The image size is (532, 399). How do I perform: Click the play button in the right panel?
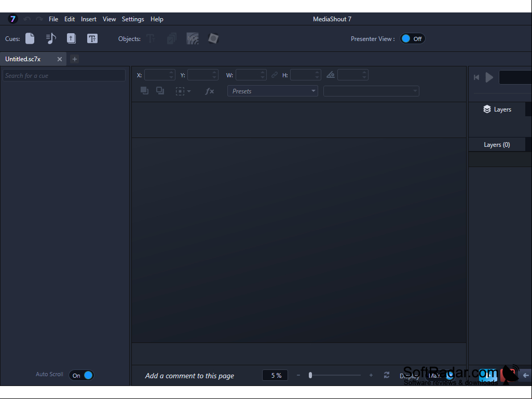click(489, 77)
